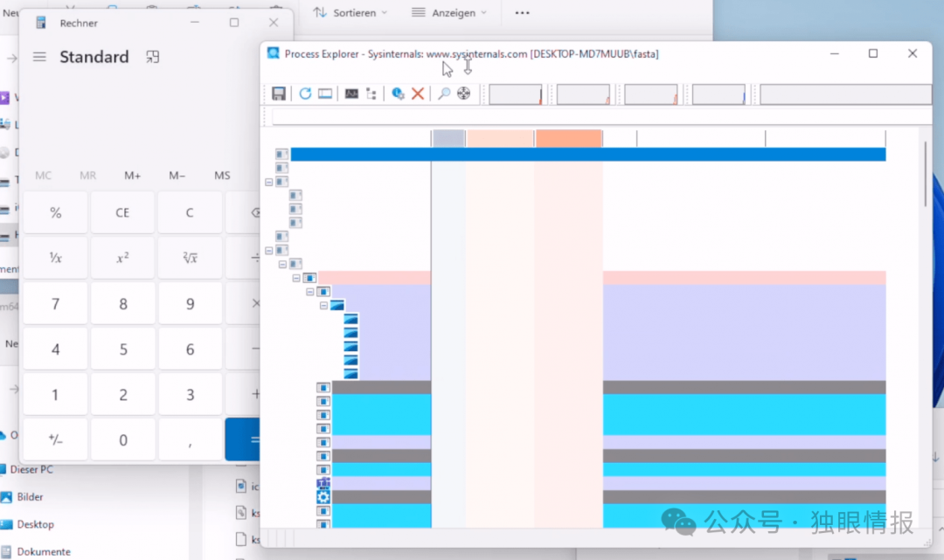Select the blue highlighted process row
This screenshot has height=560, width=944.
click(587, 155)
